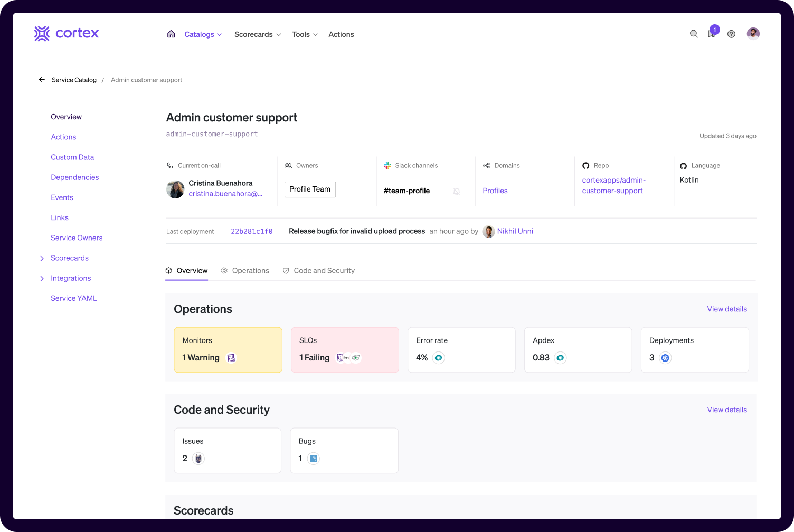The image size is (794, 532).
Task: Click the home icon in navbar
Action: pyautogui.click(x=171, y=34)
